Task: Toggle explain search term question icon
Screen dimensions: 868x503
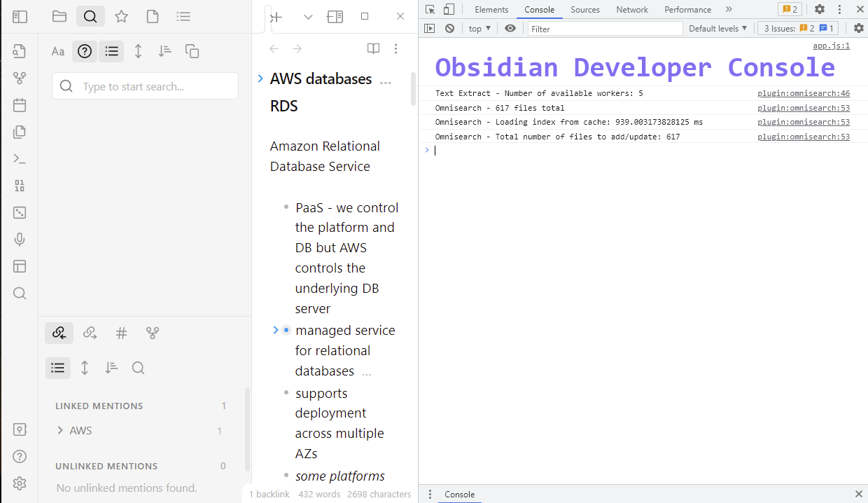Action: [85, 51]
